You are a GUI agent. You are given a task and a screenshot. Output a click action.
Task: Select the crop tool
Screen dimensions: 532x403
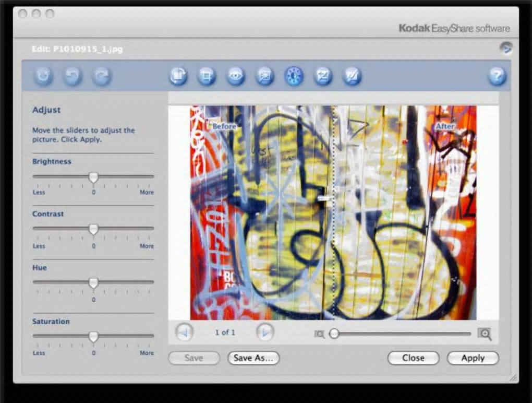tap(207, 75)
